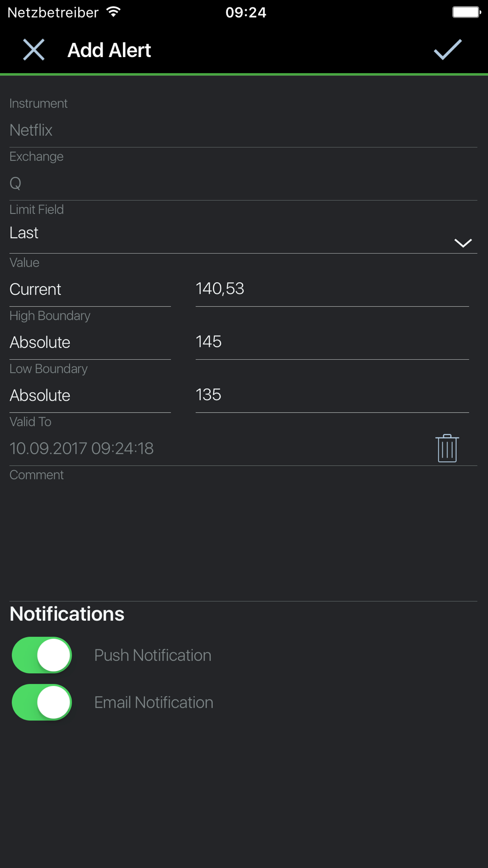
Task: Tap the Valid To date 10.09.2017
Action: (82, 448)
